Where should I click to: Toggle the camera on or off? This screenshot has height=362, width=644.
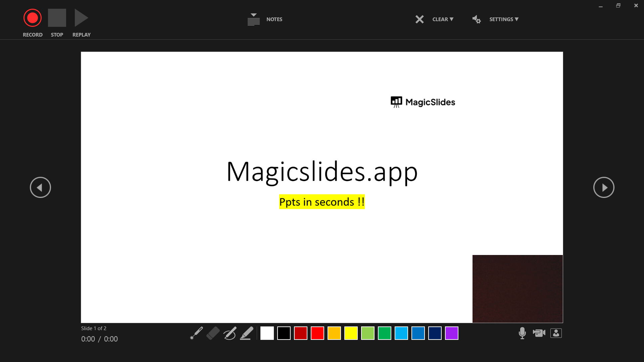[x=539, y=333]
